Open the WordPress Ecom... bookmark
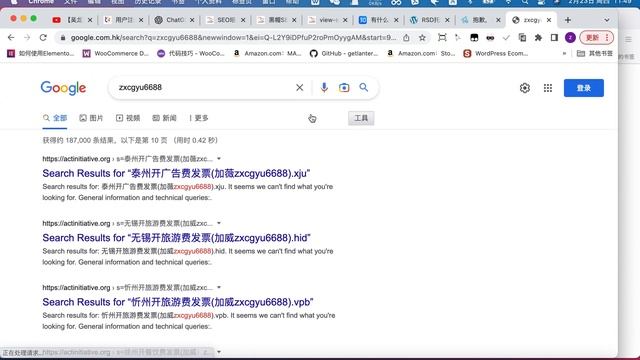Image resolution: width=640 pixels, height=360 pixels. coord(496,53)
